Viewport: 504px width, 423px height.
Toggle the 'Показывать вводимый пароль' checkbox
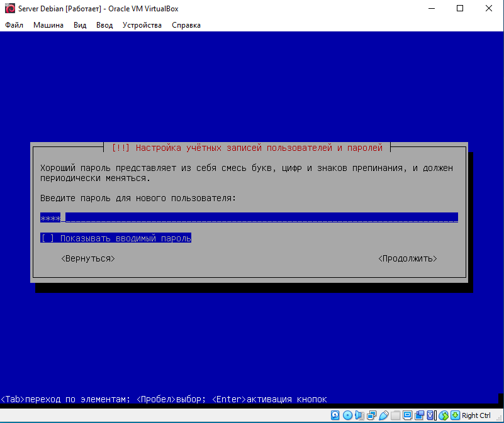pyautogui.click(x=47, y=238)
